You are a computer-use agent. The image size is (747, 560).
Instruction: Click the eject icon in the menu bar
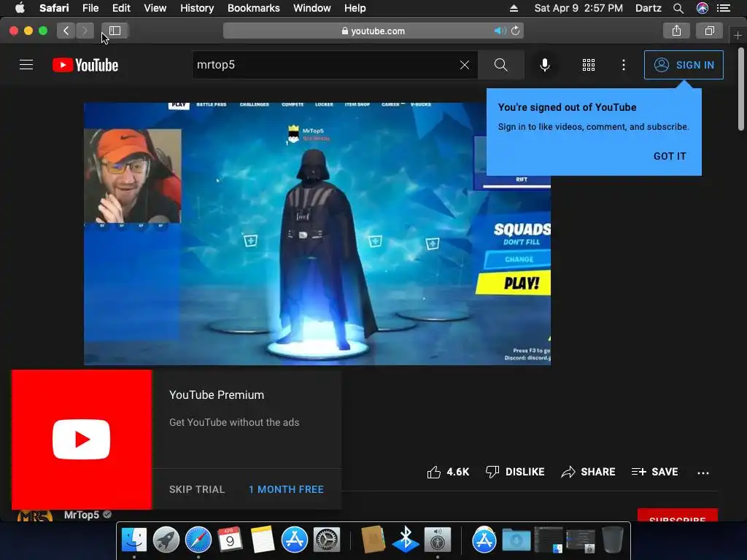pos(514,8)
